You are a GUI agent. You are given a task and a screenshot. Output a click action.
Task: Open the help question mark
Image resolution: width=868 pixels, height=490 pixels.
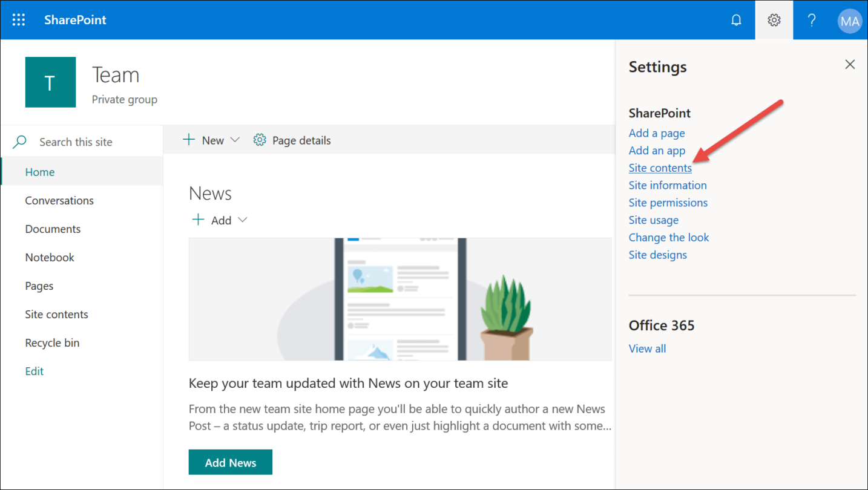click(x=812, y=20)
